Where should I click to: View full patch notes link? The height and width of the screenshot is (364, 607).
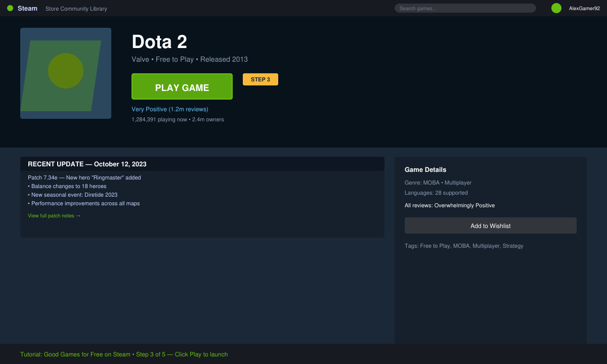[x=54, y=216]
